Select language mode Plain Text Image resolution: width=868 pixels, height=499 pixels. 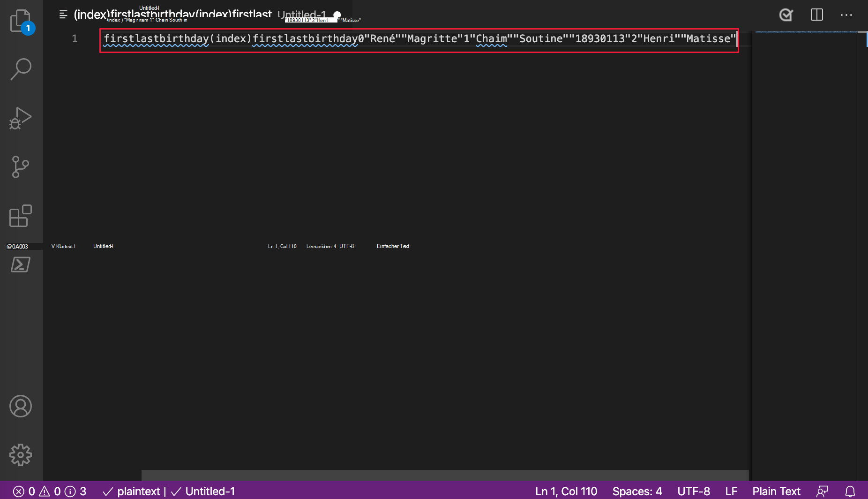tap(777, 491)
